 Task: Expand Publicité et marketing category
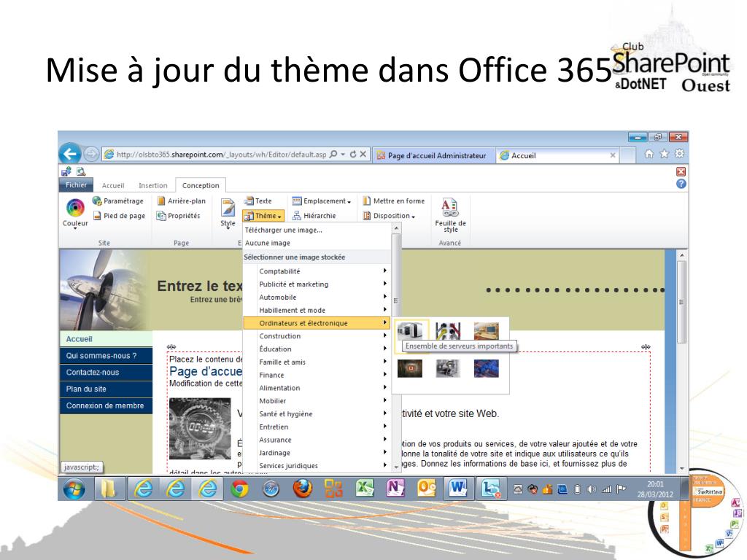[317, 284]
